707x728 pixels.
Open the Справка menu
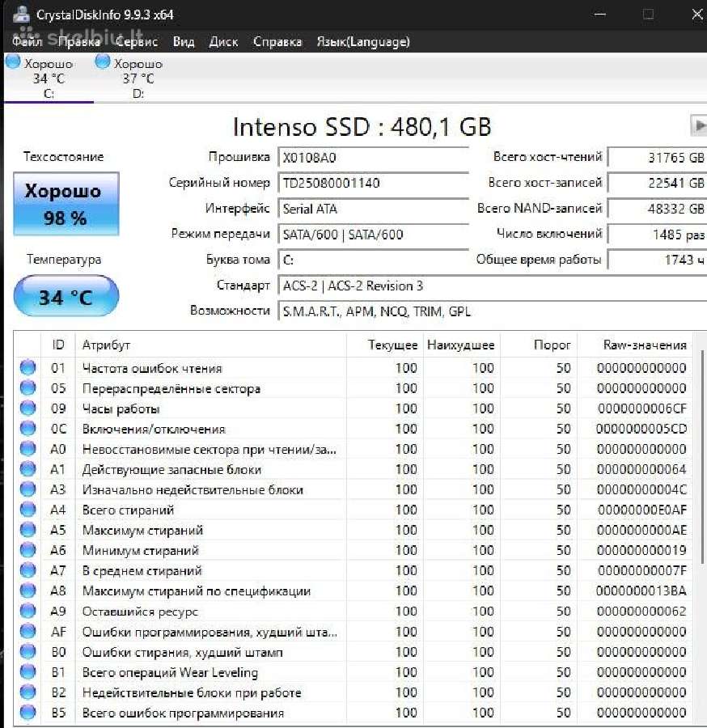[277, 42]
